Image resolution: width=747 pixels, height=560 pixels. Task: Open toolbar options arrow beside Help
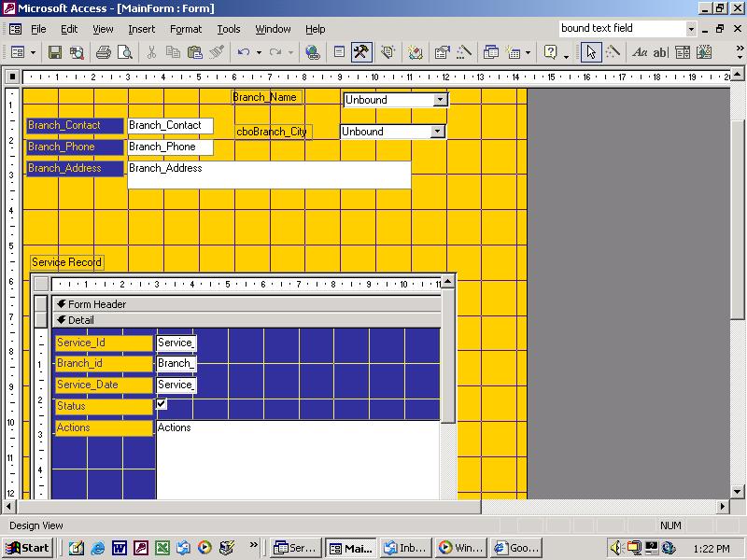(566, 57)
